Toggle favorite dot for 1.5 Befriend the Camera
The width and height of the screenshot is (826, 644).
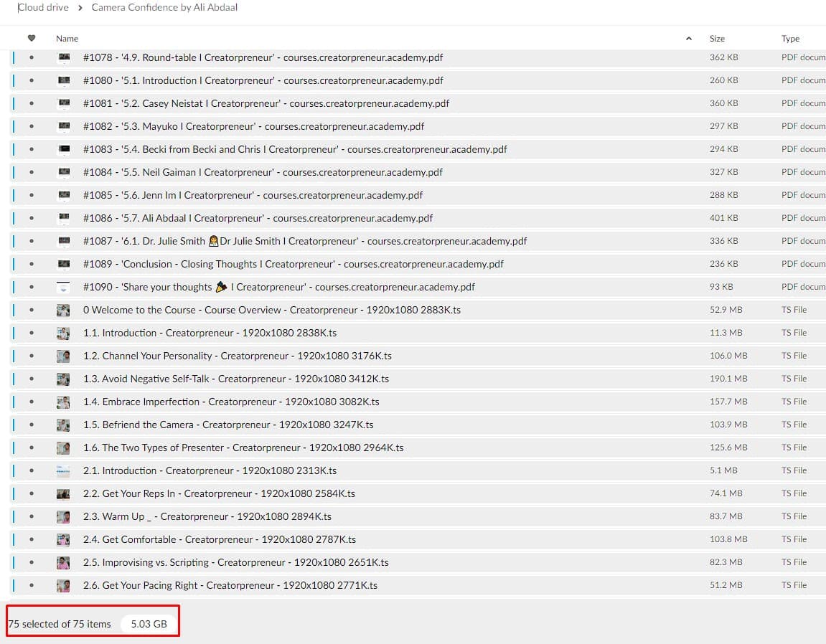(x=32, y=425)
